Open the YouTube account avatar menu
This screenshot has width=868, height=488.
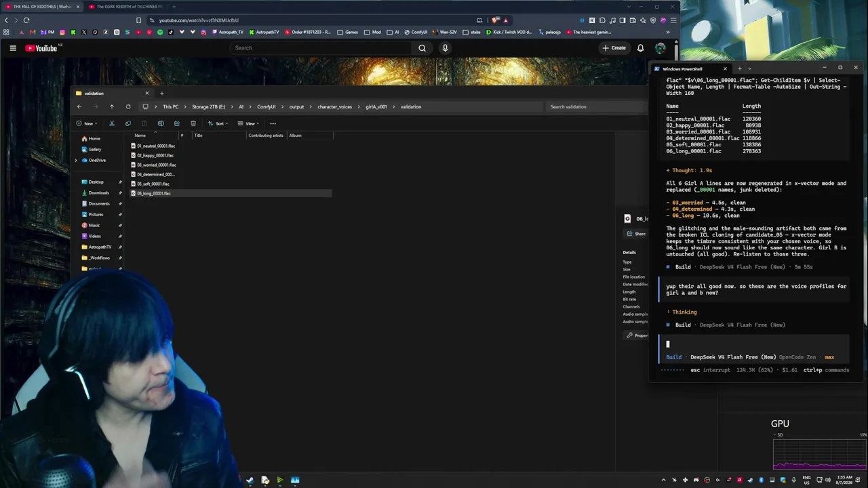pos(660,48)
